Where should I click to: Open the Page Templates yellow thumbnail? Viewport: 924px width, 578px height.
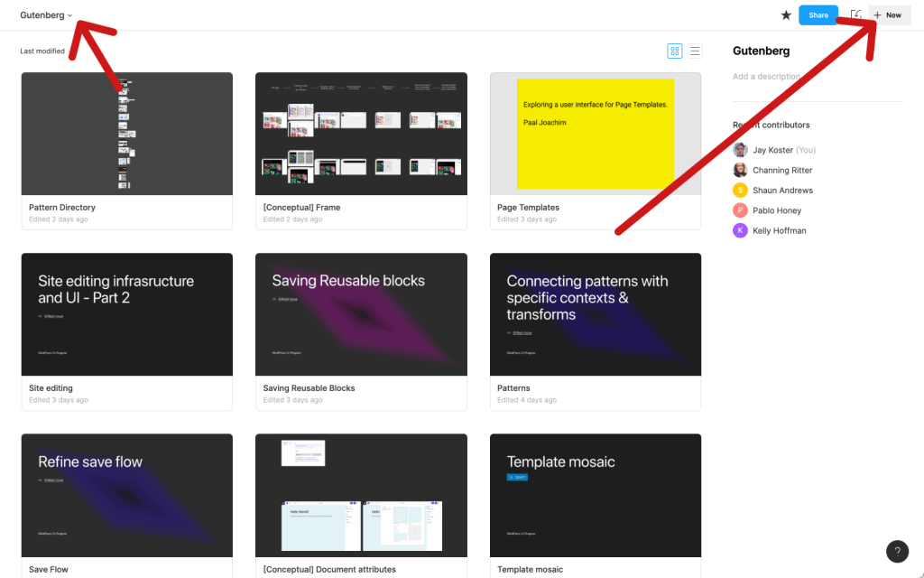click(x=596, y=134)
